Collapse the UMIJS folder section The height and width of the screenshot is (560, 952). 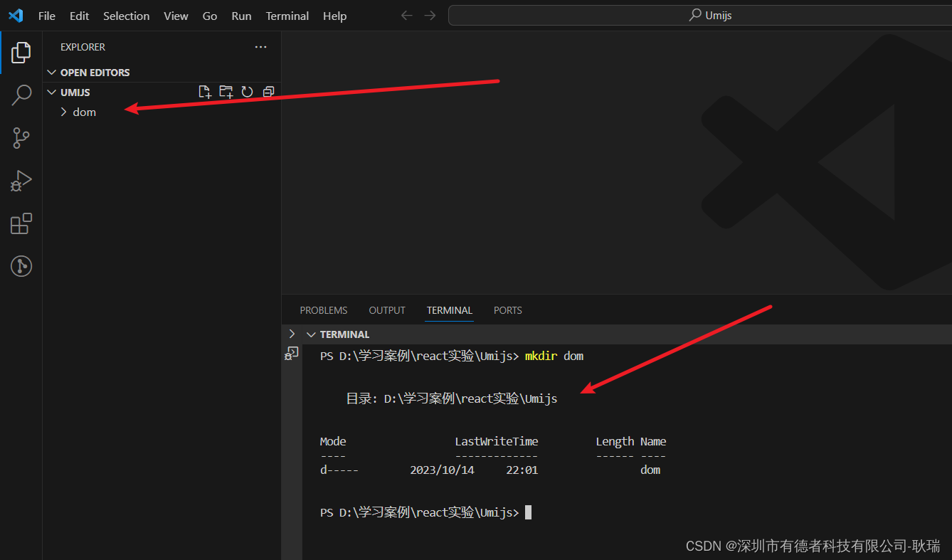coord(51,93)
